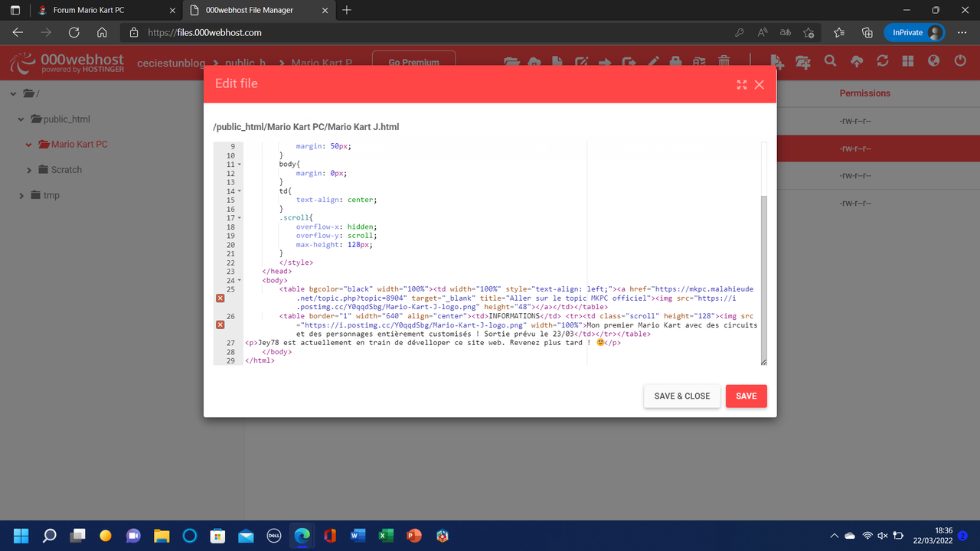Click the password key icon in address bar

click(739, 33)
